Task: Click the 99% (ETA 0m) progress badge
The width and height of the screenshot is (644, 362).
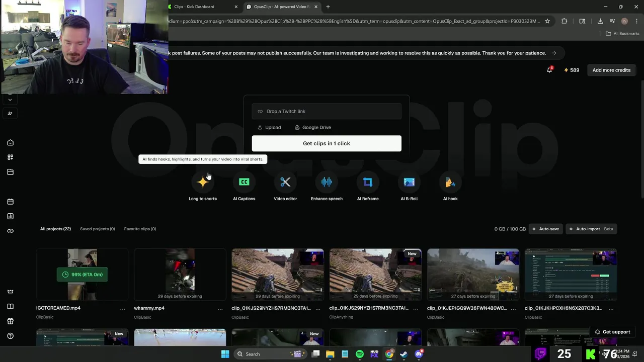Action: (x=83, y=275)
